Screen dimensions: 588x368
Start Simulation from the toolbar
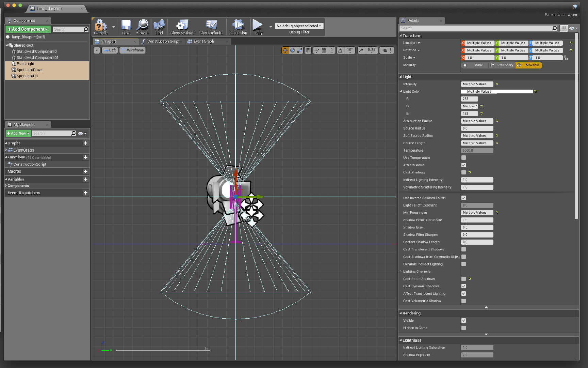click(x=238, y=27)
